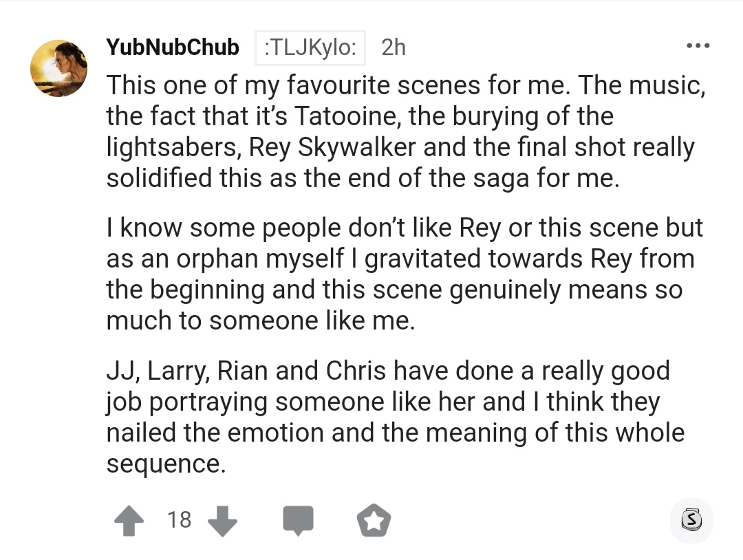This screenshot has width=743, height=560.
Task: Open the YubNubChub user profile
Action: (173, 47)
